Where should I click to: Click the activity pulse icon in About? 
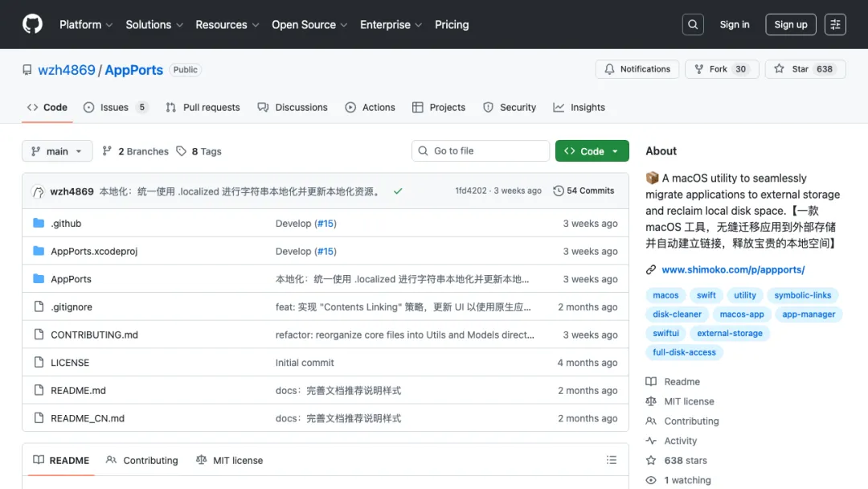click(x=651, y=441)
